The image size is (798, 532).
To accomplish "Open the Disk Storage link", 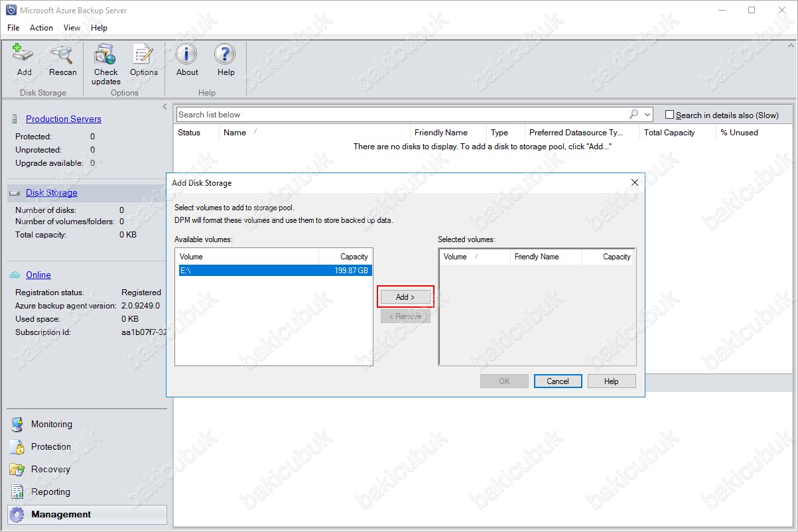I will tap(52, 193).
